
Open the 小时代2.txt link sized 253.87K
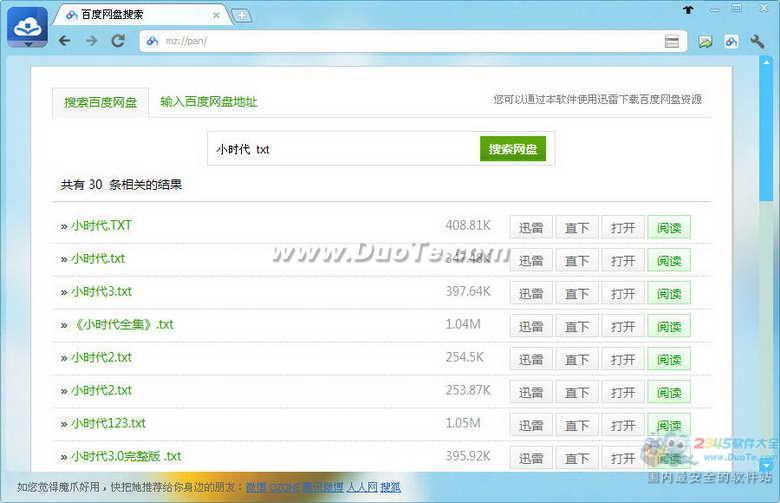[x=101, y=390]
